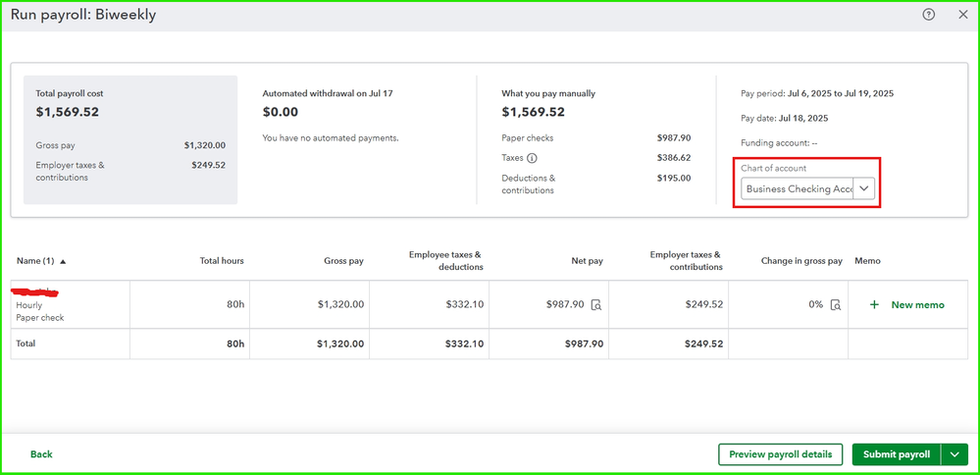Select the Gross pay column header
This screenshot has height=475, width=980.
pyautogui.click(x=343, y=261)
